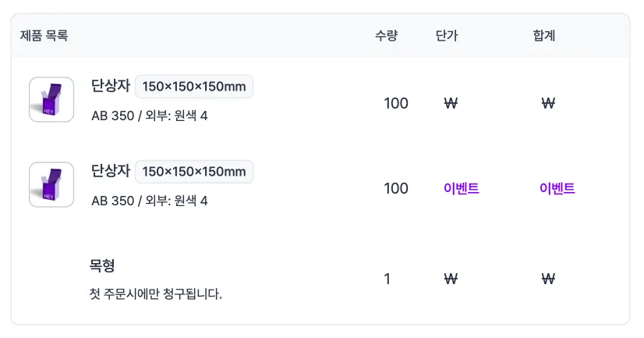Click the second purple box product thumbnail
Screen dimensions: 644x338
pos(51,185)
